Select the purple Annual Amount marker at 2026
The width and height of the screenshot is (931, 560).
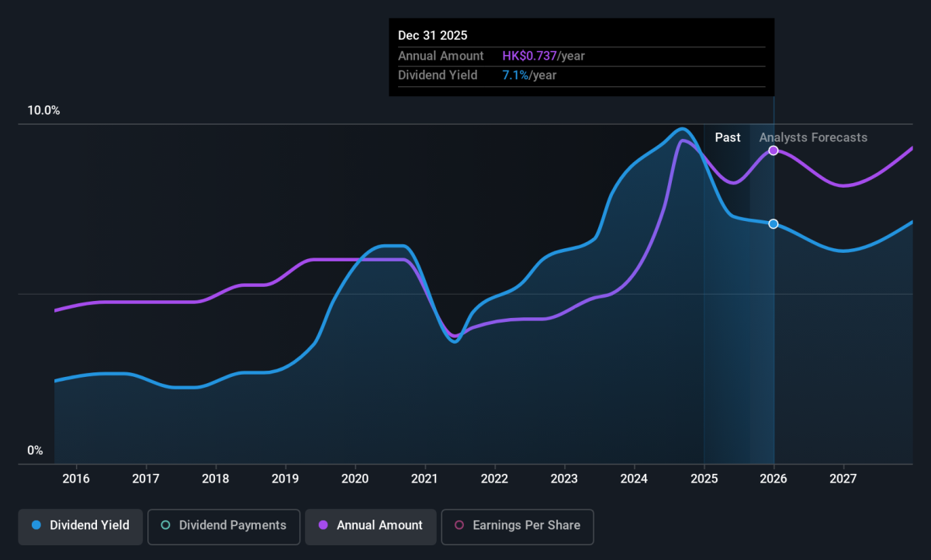point(774,150)
